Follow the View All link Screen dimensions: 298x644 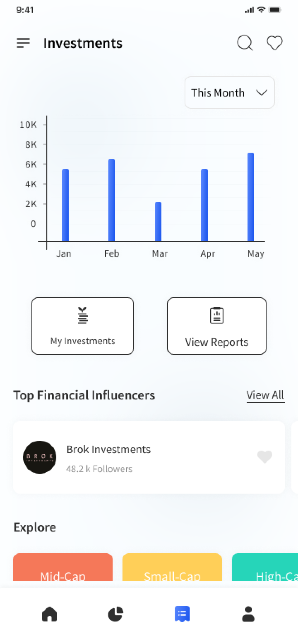tap(265, 395)
